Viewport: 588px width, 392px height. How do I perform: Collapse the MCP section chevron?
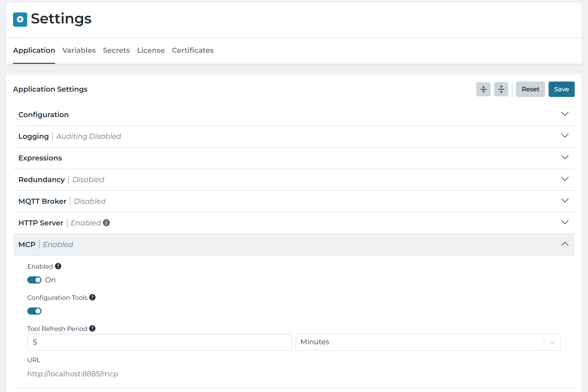click(x=565, y=244)
